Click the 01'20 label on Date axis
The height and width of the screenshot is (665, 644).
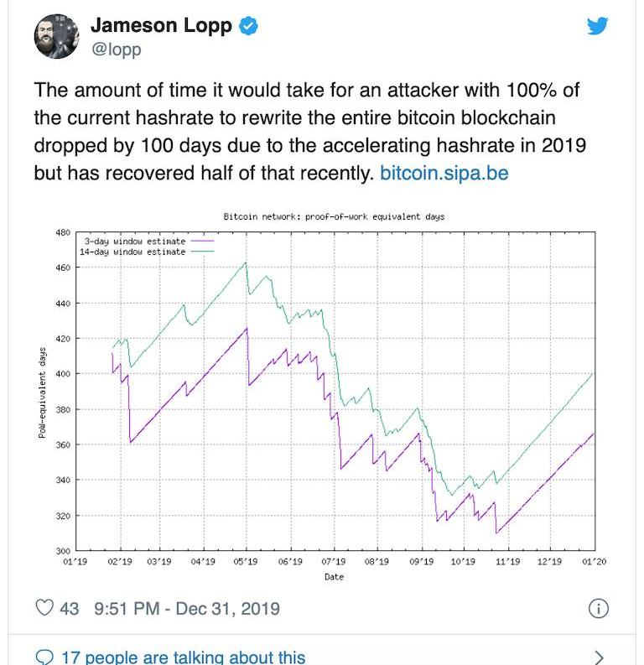point(593,561)
